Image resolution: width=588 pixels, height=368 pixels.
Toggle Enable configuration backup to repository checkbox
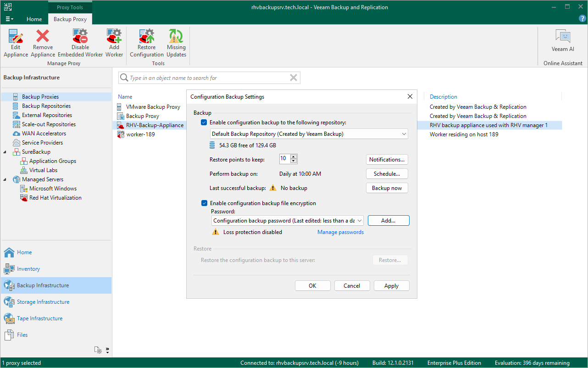coord(204,123)
